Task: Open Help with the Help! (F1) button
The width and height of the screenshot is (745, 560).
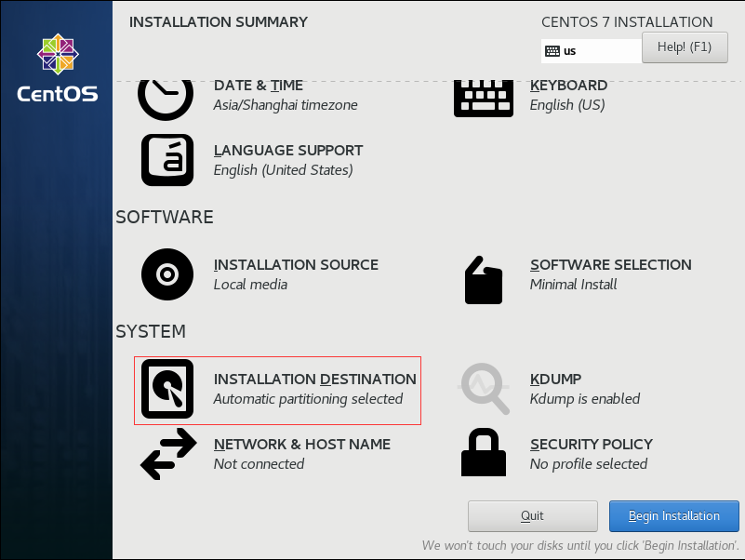Action: [685, 47]
